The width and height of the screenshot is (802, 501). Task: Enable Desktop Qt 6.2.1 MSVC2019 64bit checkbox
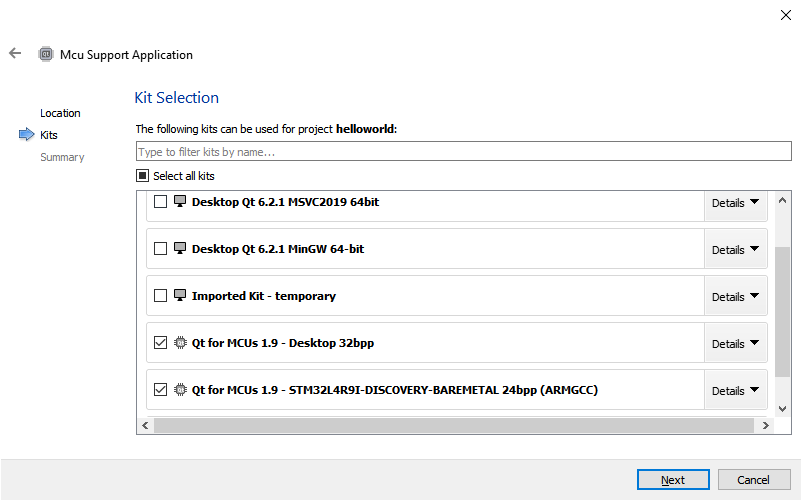[x=161, y=202]
